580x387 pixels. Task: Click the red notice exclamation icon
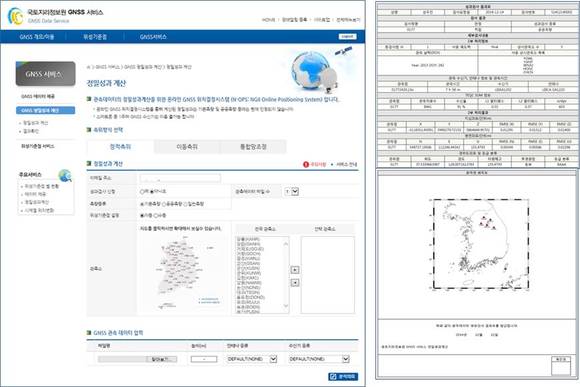pos(306,164)
